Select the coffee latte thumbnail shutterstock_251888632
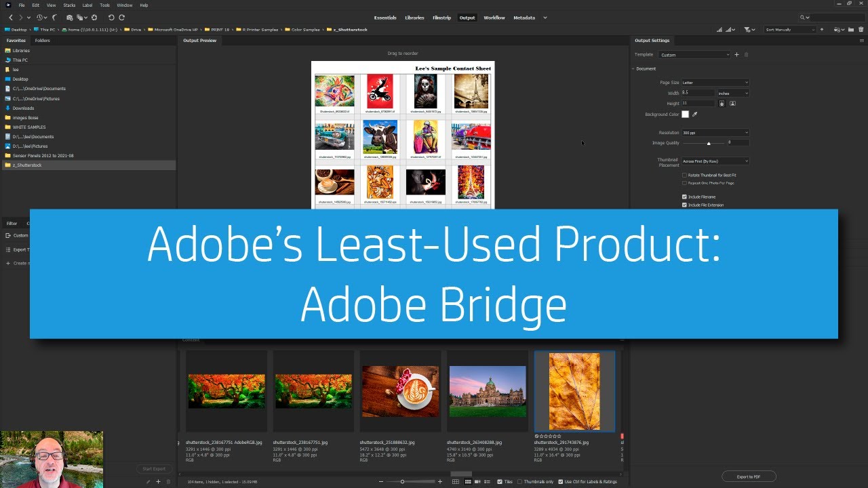This screenshot has width=868, height=488. (400, 391)
